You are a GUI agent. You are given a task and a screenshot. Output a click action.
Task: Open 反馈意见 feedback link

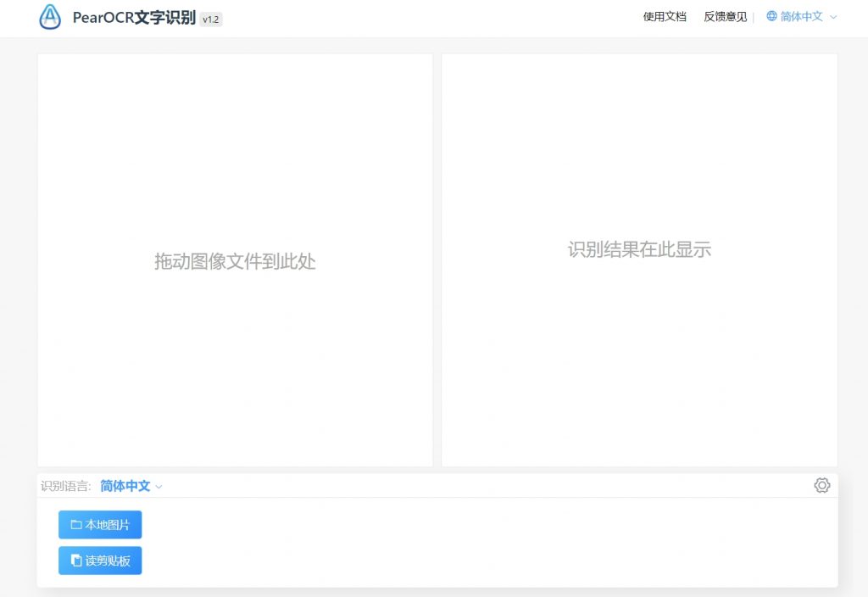[726, 17]
